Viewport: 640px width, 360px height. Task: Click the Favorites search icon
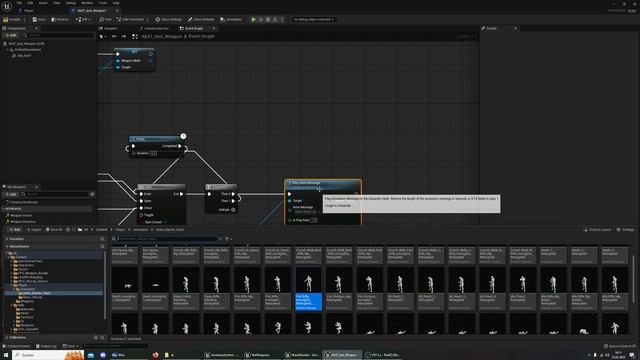(102, 239)
